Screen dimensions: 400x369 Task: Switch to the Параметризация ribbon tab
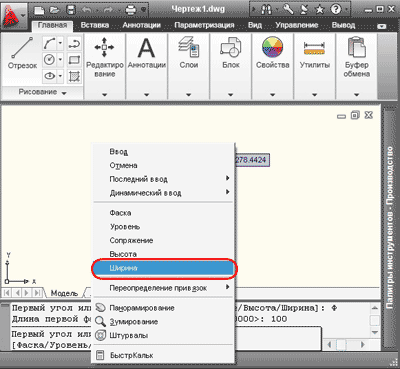pyautogui.click(x=204, y=25)
